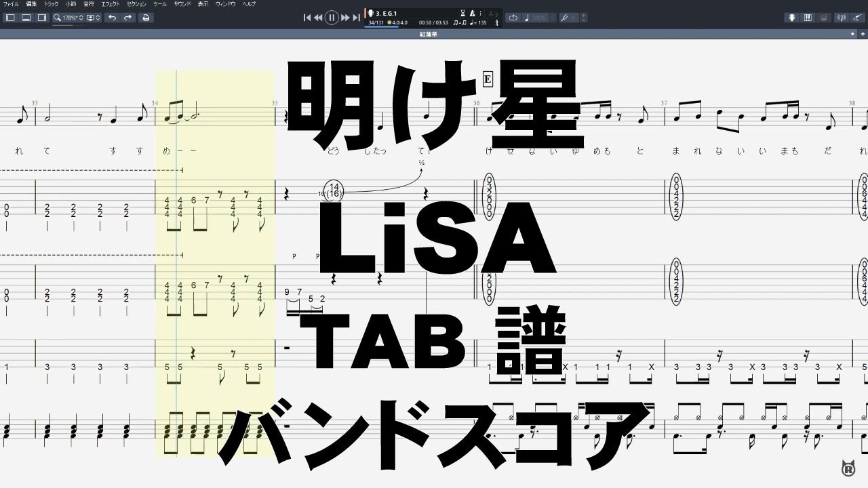Open the 178% zoom level dropdown
The image size is (868, 488).
pyautogui.click(x=68, y=18)
